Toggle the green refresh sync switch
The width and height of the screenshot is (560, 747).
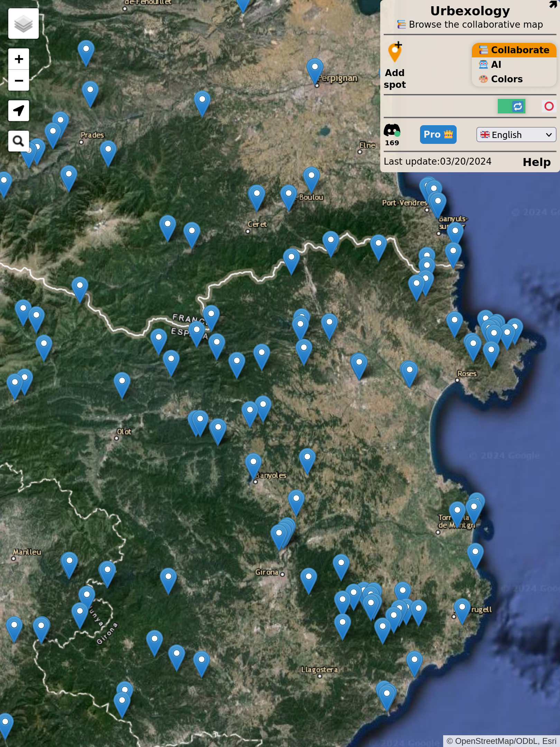click(x=512, y=106)
